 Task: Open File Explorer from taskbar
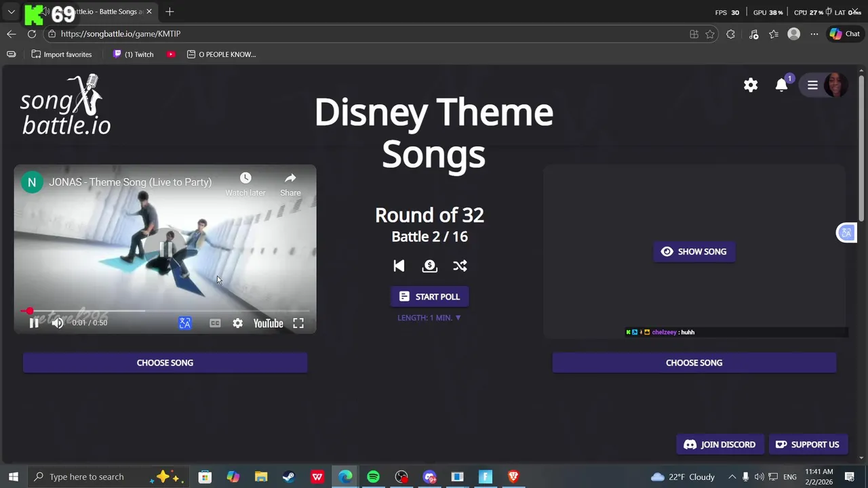pyautogui.click(x=261, y=477)
